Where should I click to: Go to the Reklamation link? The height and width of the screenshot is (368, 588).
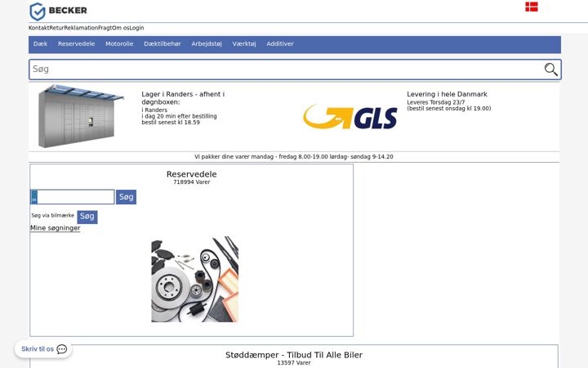(81, 28)
